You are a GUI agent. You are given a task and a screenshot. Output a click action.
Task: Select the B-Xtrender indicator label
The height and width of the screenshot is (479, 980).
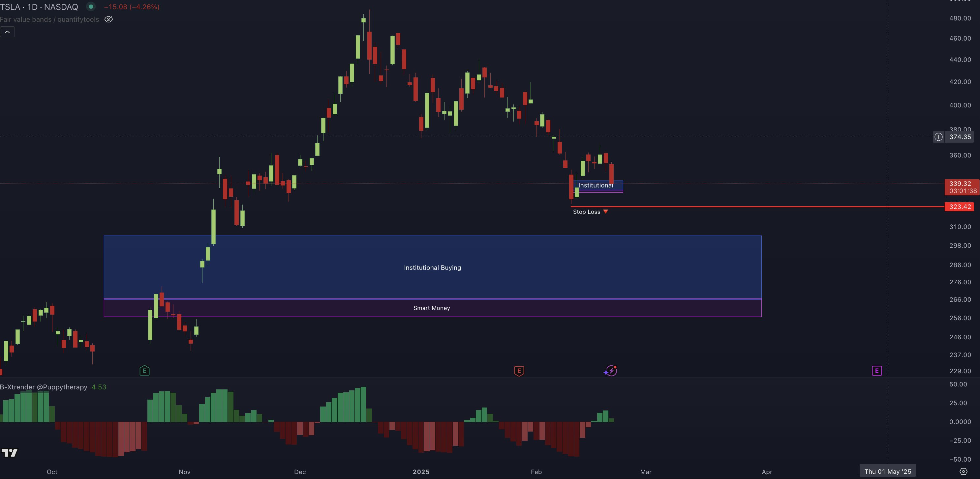click(44, 387)
